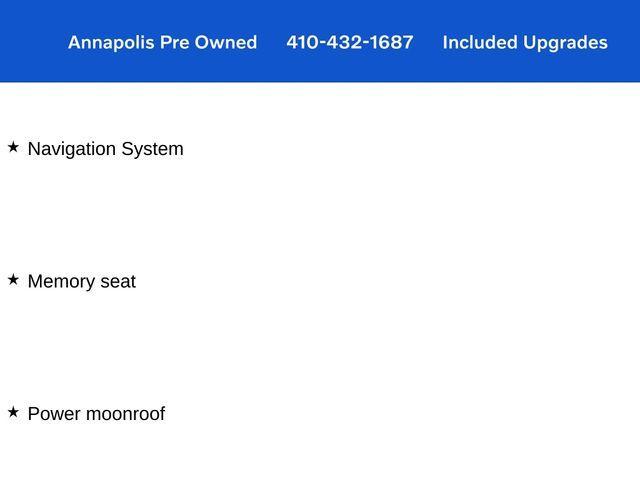Click the phone number 410-432-1687

point(349,42)
